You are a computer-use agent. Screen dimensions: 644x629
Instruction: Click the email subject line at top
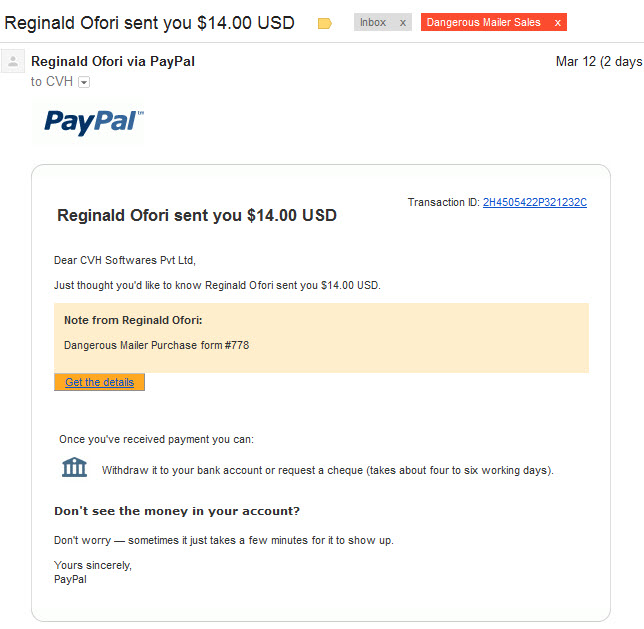coord(150,23)
